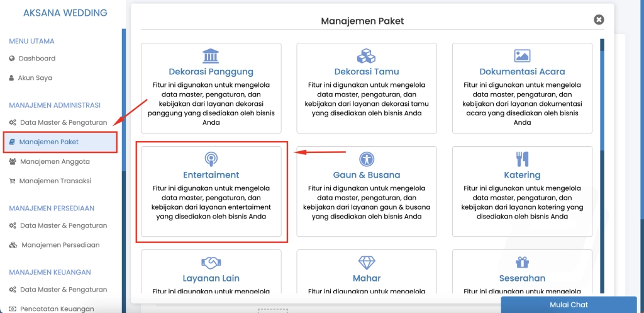Click the Mulai Chat button
The image size is (644, 313).
click(569, 305)
